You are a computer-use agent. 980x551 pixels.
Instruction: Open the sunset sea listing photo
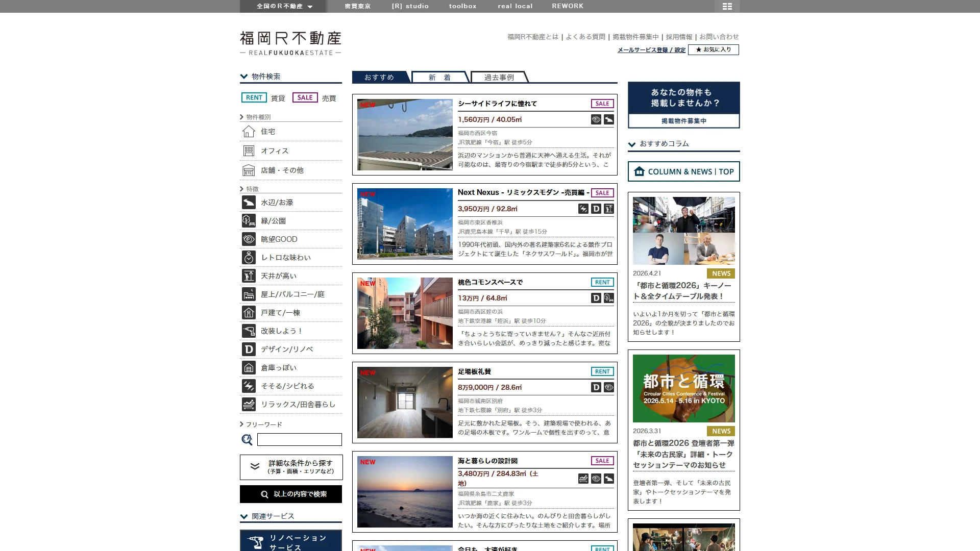click(x=405, y=492)
